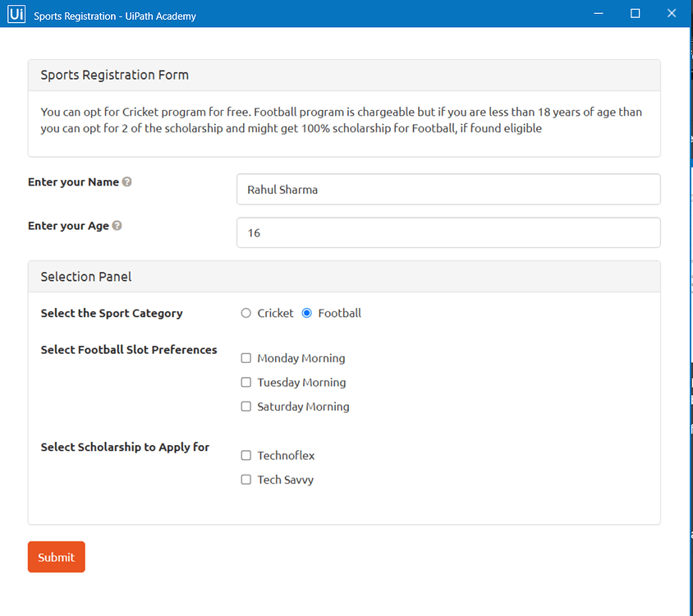
Task: Click the Selection Panel header
Action: 85,276
